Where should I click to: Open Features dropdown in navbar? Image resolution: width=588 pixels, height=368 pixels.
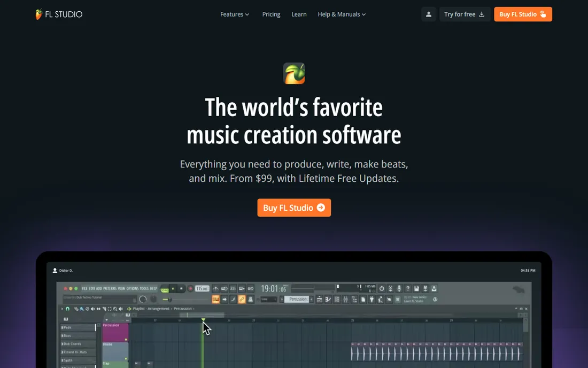(x=234, y=14)
